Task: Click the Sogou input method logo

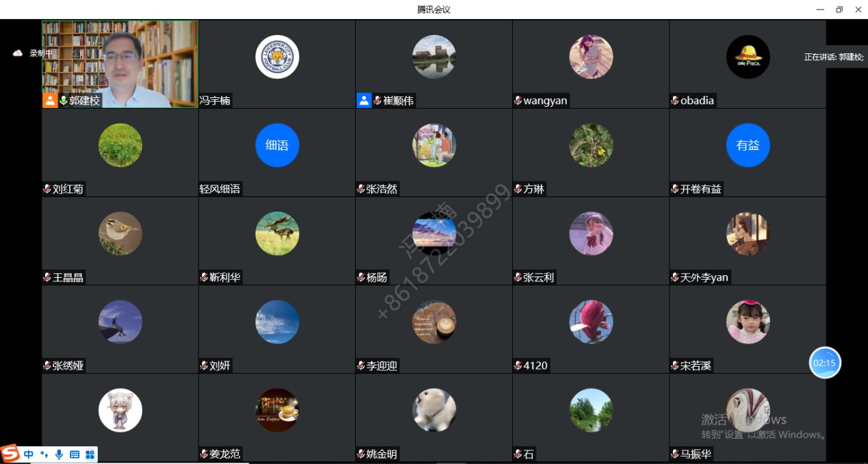Action: 10,454
